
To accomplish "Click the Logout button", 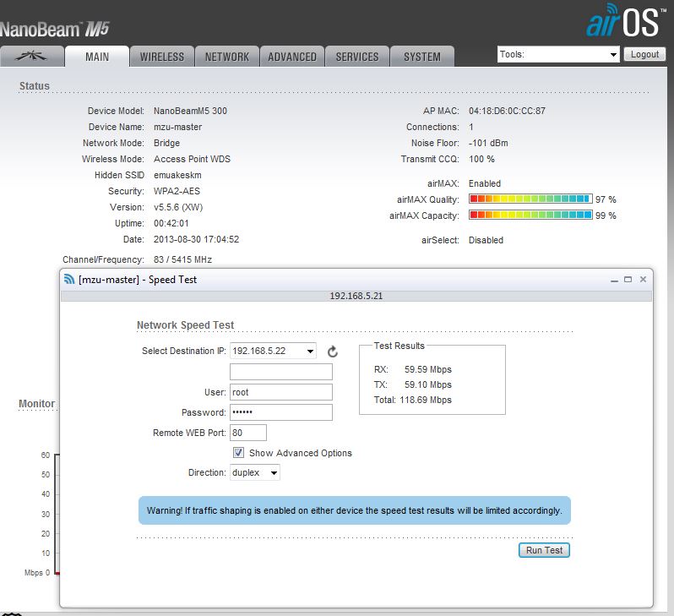I will click(x=644, y=54).
